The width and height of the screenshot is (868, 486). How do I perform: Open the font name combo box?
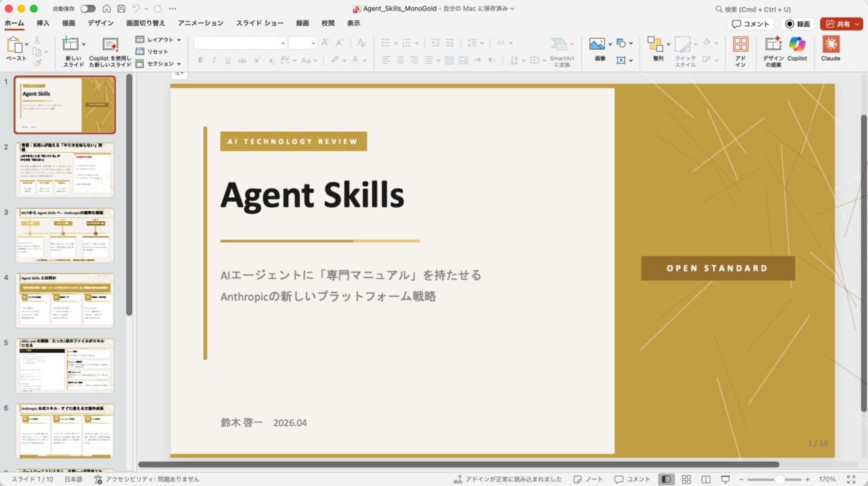[240, 43]
